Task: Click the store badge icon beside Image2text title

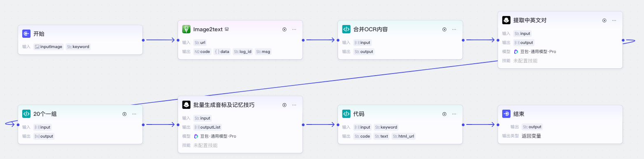Action: tap(227, 29)
